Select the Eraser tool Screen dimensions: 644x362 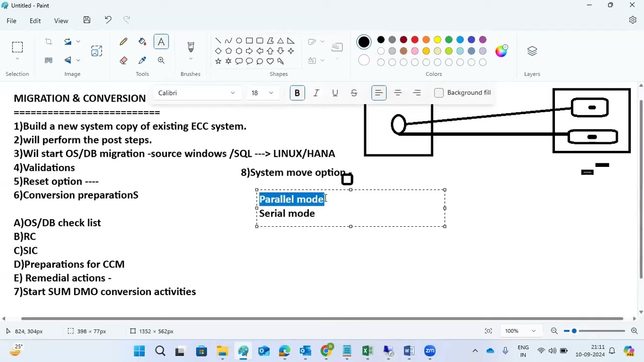(x=123, y=60)
